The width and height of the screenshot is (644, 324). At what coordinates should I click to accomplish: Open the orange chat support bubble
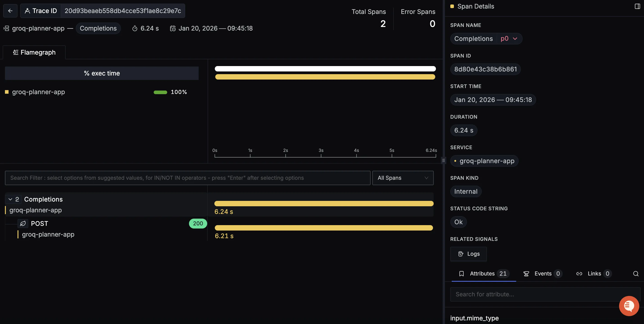click(629, 306)
